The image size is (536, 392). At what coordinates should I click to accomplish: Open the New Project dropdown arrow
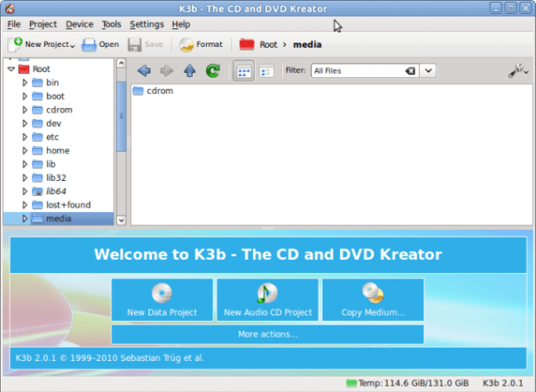(x=73, y=46)
